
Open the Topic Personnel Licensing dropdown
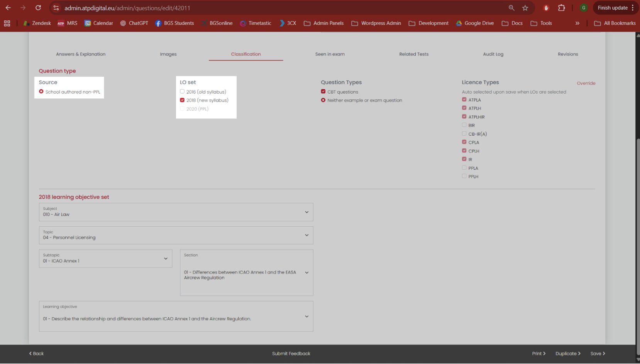pos(176,235)
